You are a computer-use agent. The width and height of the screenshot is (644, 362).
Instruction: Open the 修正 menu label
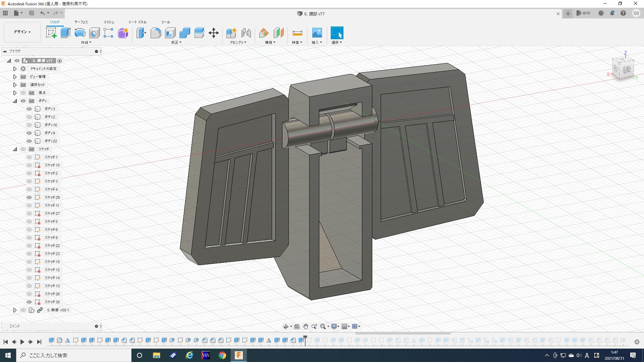(176, 43)
